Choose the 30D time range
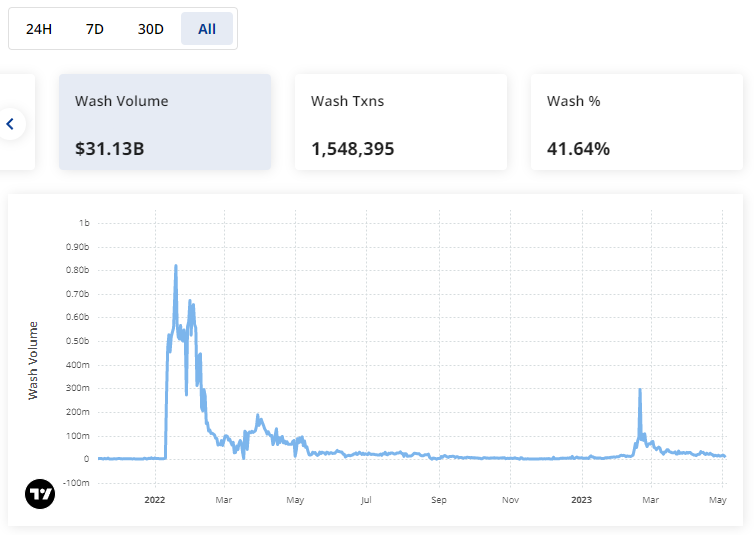 click(150, 29)
